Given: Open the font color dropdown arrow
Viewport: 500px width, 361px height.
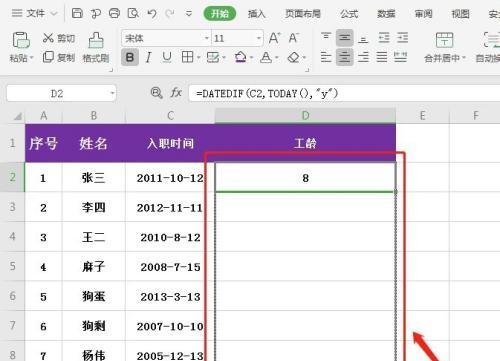Looking at the screenshot, I should [277, 58].
